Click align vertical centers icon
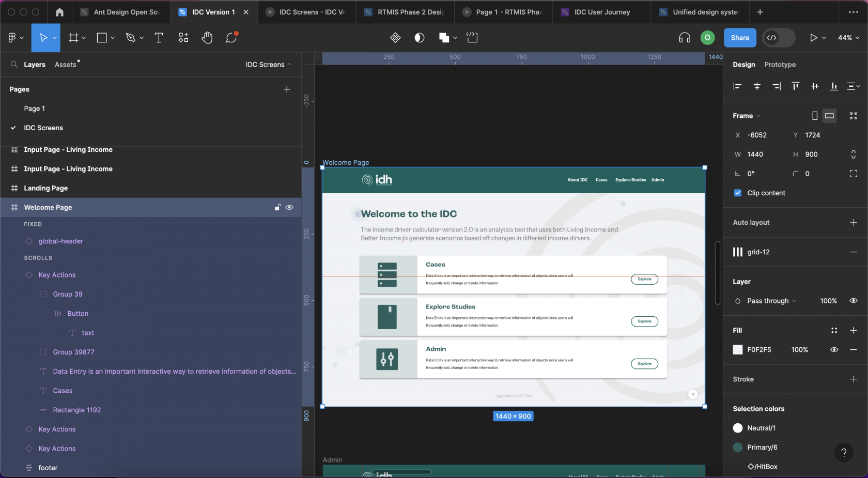868x478 pixels. (x=815, y=86)
